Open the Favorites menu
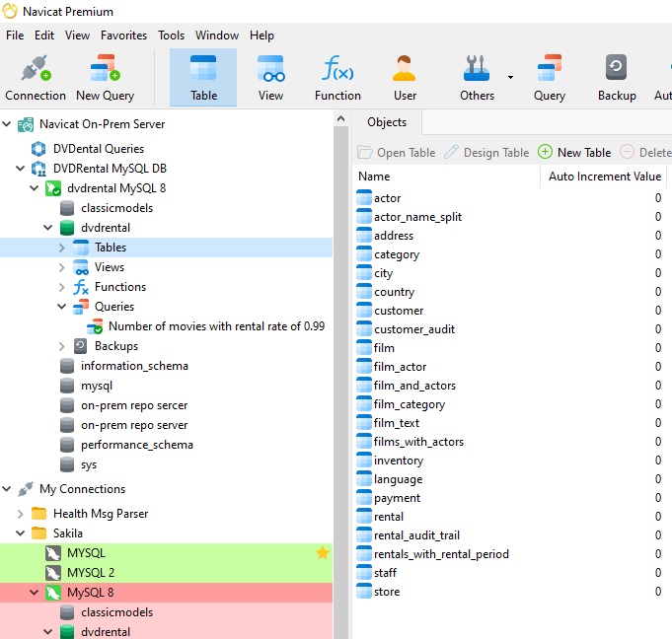 click(x=123, y=35)
